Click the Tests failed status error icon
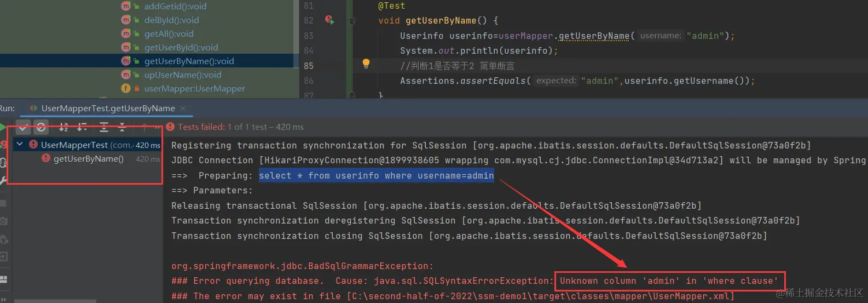868x303 pixels. pos(170,127)
